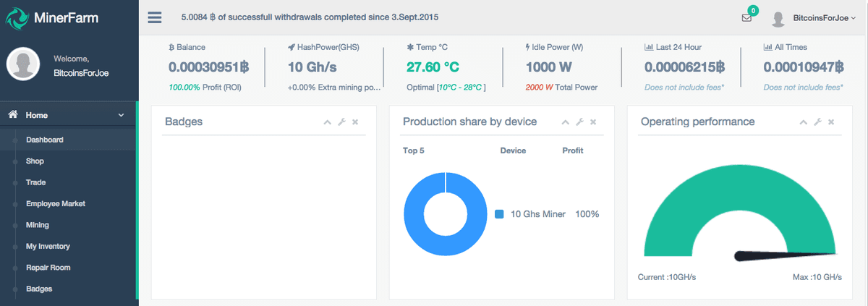The image size is (868, 306).
Task: Open Shop from the sidebar
Action: click(35, 161)
